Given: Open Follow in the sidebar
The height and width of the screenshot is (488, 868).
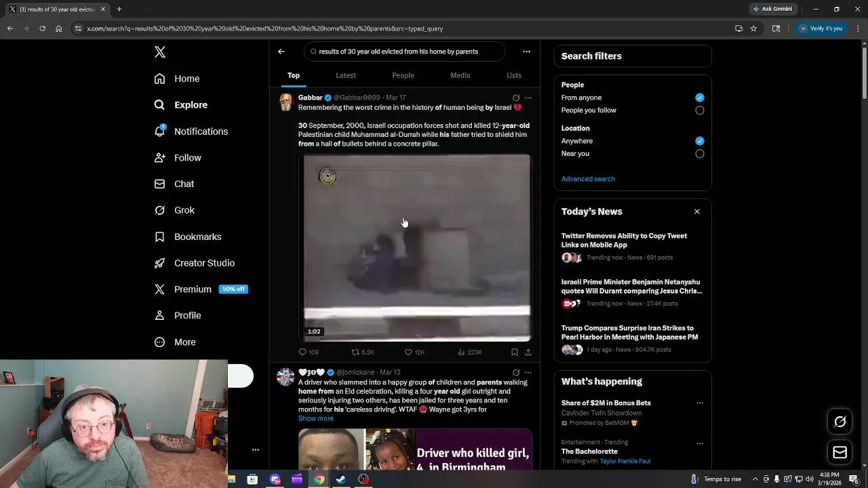Looking at the screenshot, I should (x=178, y=158).
